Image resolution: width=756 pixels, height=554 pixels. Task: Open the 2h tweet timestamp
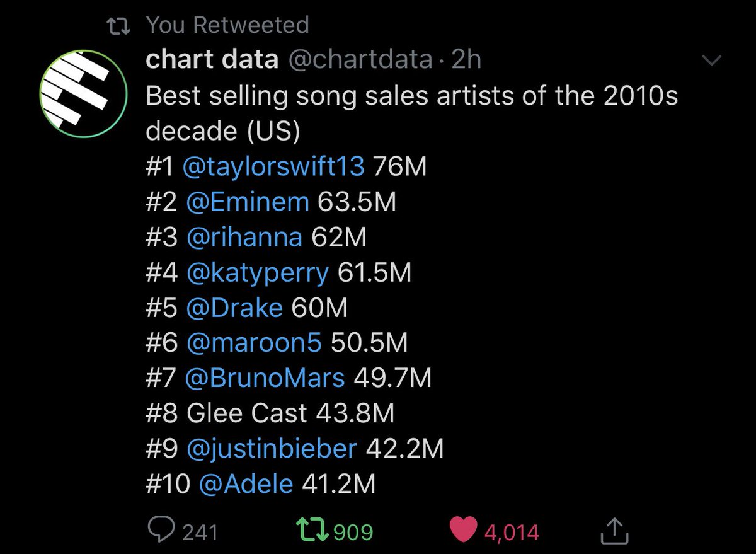[467, 60]
